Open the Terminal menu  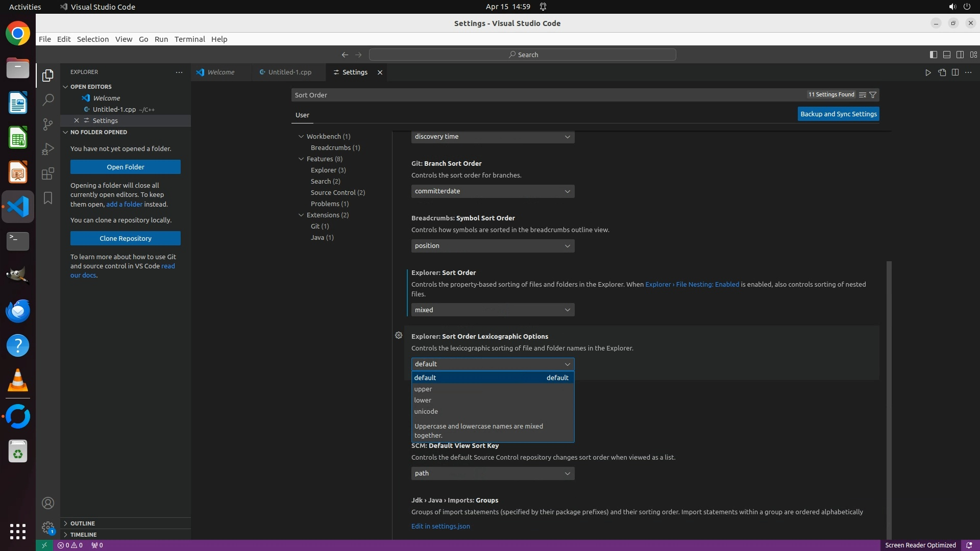coord(189,39)
